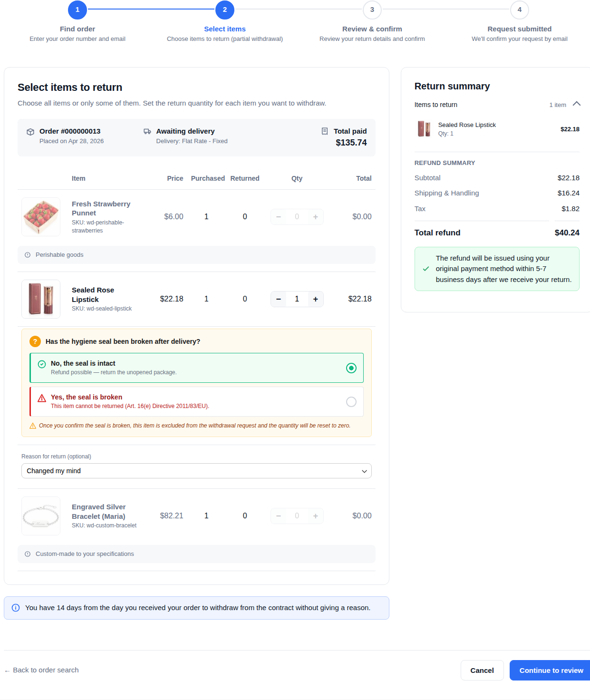
Task: Collapse the Items to return list chevron
Action: click(577, 104)
